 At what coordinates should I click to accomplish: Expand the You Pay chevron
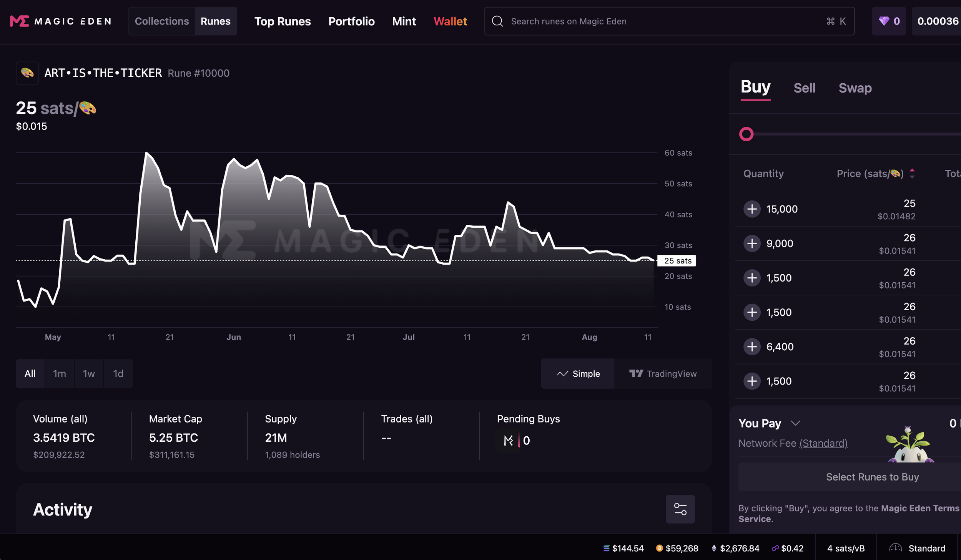[x=795, y=423]
